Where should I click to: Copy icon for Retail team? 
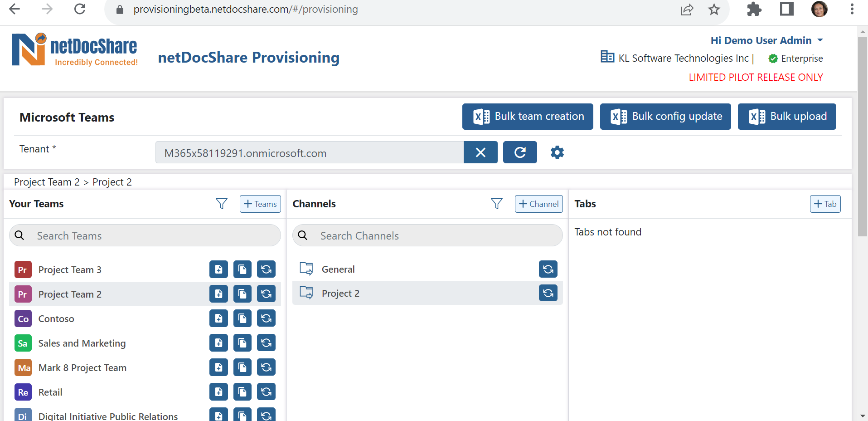242,392
